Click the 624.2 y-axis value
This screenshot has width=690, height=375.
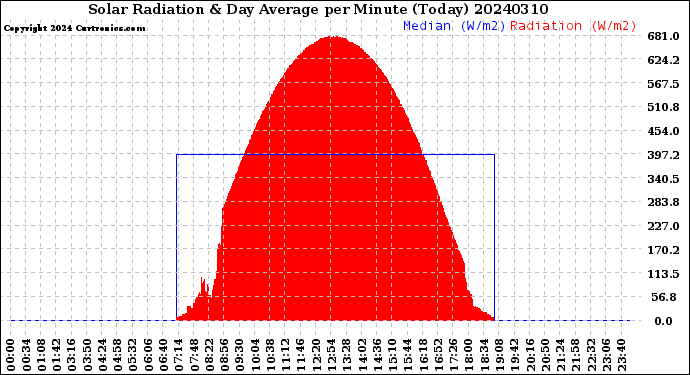point(663,60)
